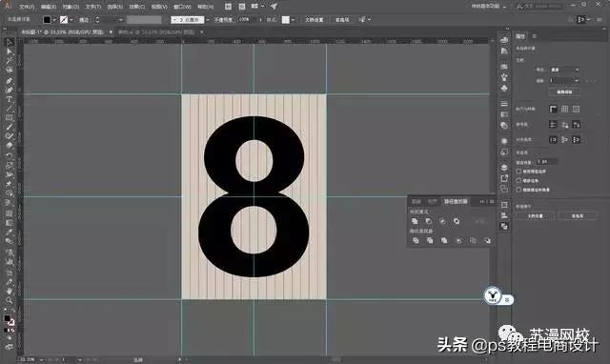Open the artboard number dropdown in Properties

point(564,80)
